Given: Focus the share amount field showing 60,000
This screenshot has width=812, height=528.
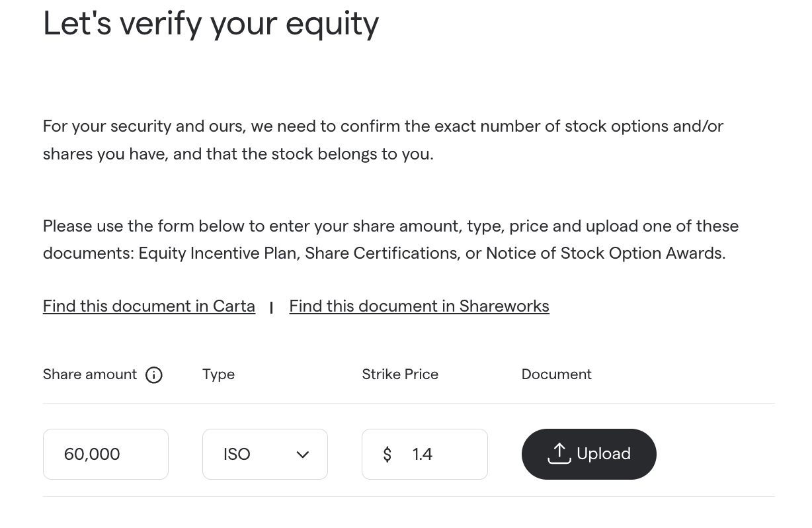Looking at the screenshot, I should pyautogui.click(x=106, y=455).
